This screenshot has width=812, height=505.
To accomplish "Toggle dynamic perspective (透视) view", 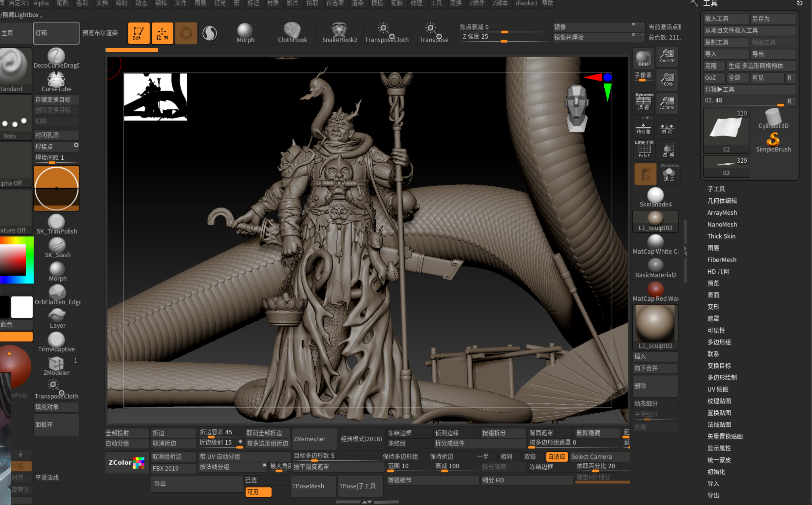I will pyautogui.click(x=644, y=101).
